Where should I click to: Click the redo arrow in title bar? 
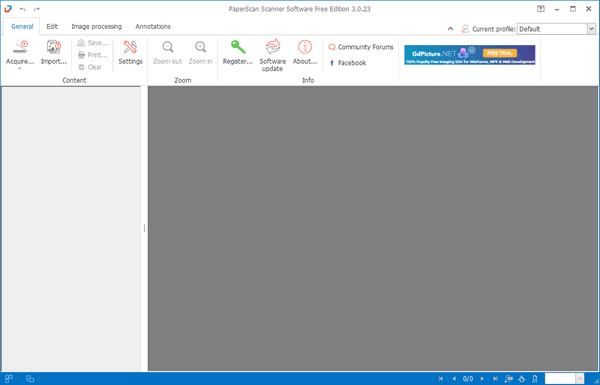tap(36, 9)
